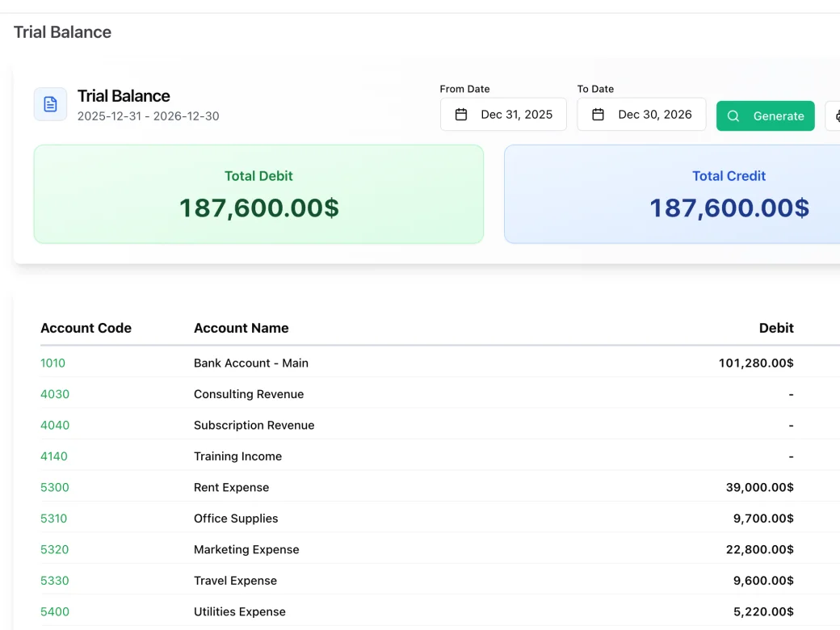Click the 5,220.00$ debit value
This screenshot has height=630, width=840.
763,611
